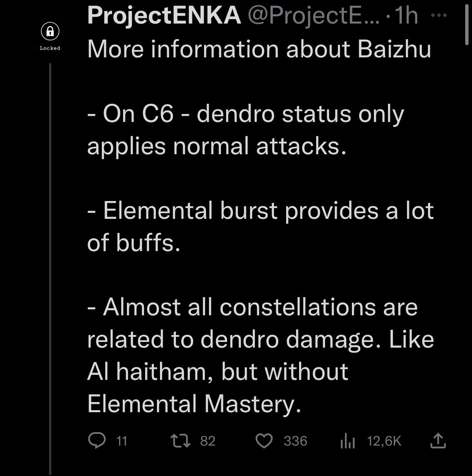Click the "More information about Baizhu" text

(x=259, y=49)
